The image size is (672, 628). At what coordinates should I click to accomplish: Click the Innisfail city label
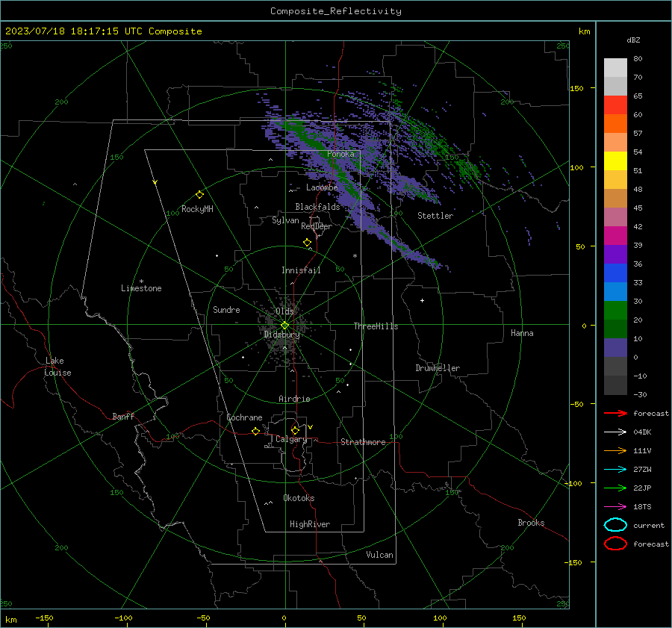pos(301,270)
